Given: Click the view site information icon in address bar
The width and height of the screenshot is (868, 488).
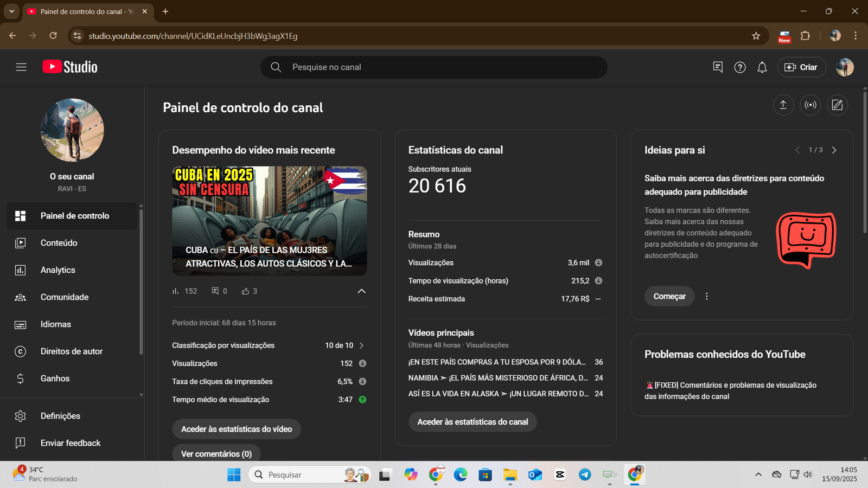Looking at the screenshot, I should pos(78,36).
